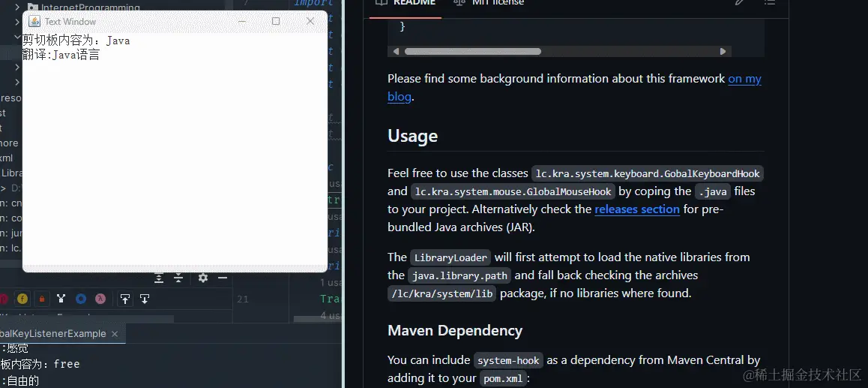Click '翻译:Java语言' line in Text Window
868x388 pixels.
61,54
